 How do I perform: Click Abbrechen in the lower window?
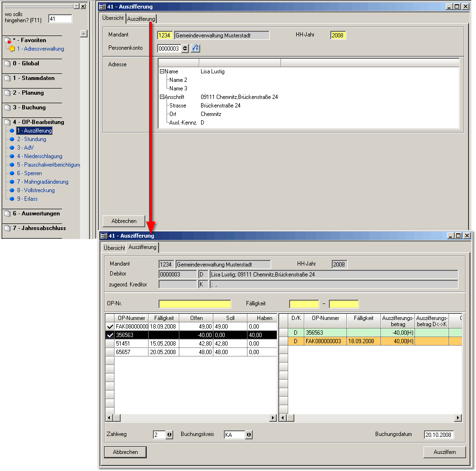coord(125,452)
